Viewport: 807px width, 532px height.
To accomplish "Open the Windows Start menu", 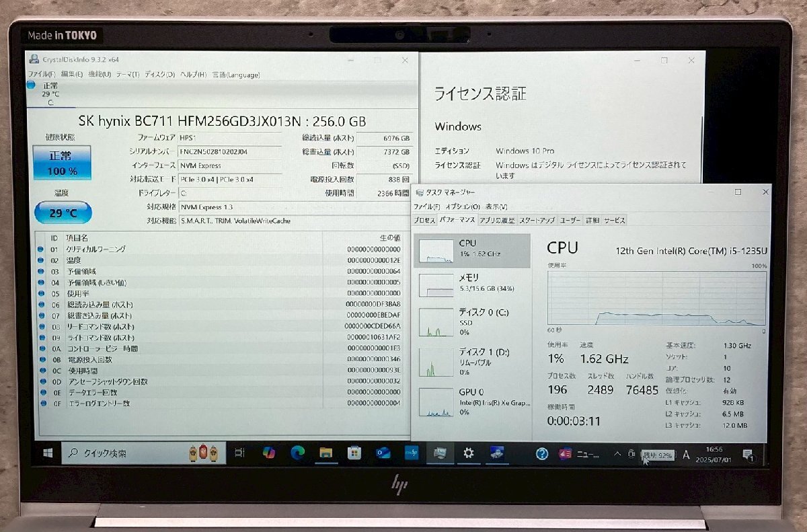I will tap(48, 453).
